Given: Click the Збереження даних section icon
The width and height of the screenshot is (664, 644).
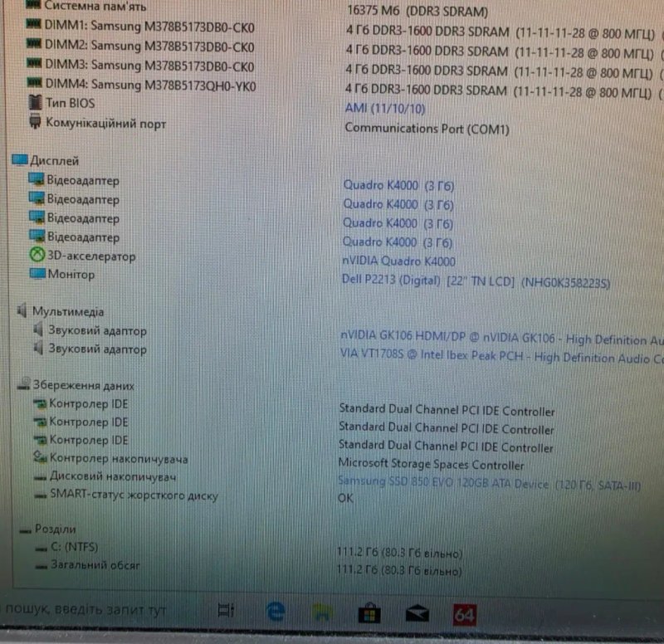Looking at the screenshot, I should [x=24, y=383].
